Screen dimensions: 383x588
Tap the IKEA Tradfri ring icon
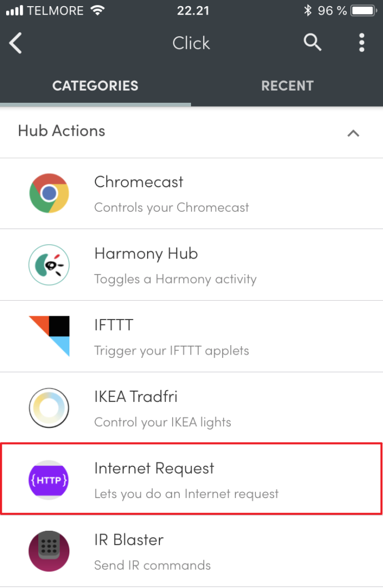[49, 408]
